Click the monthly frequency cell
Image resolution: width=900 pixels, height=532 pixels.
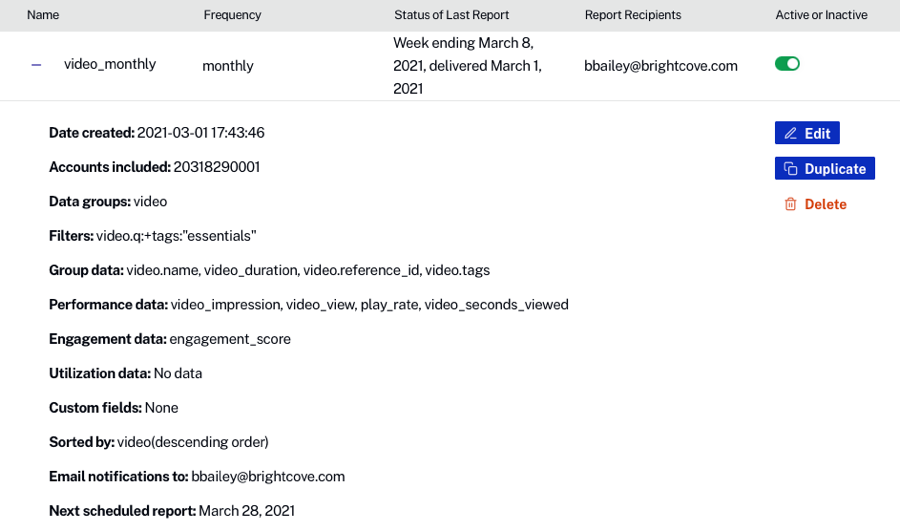228,66
